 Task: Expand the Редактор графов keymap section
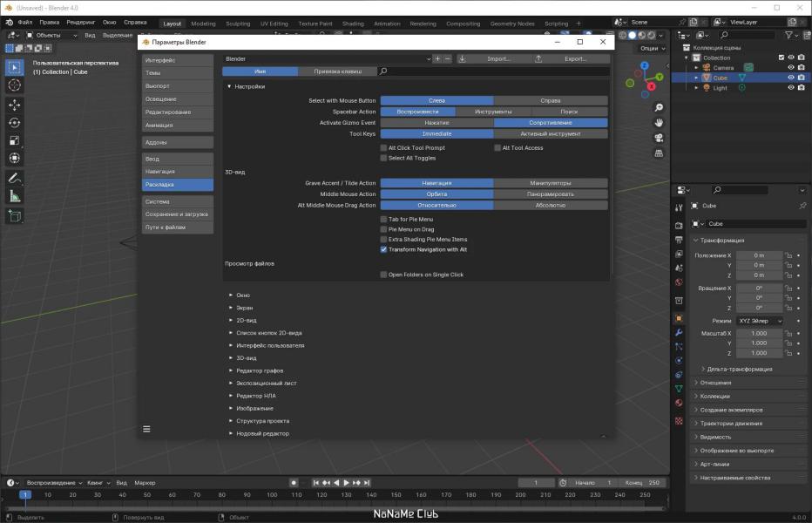[x=231, y=370]
